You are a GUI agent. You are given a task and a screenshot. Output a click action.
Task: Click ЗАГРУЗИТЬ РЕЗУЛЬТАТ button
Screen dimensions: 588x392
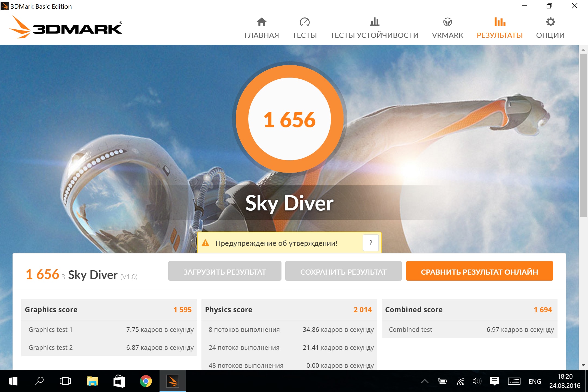225,271
